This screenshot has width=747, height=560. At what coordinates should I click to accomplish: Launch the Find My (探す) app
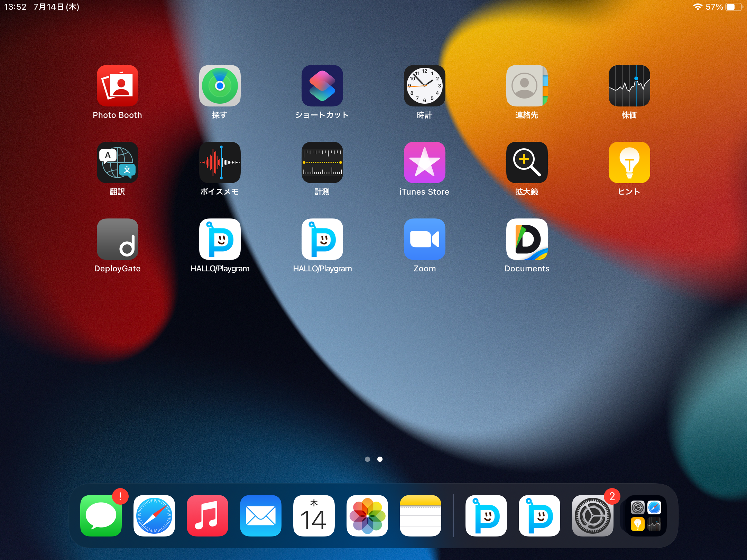click(x=220, y=86)
